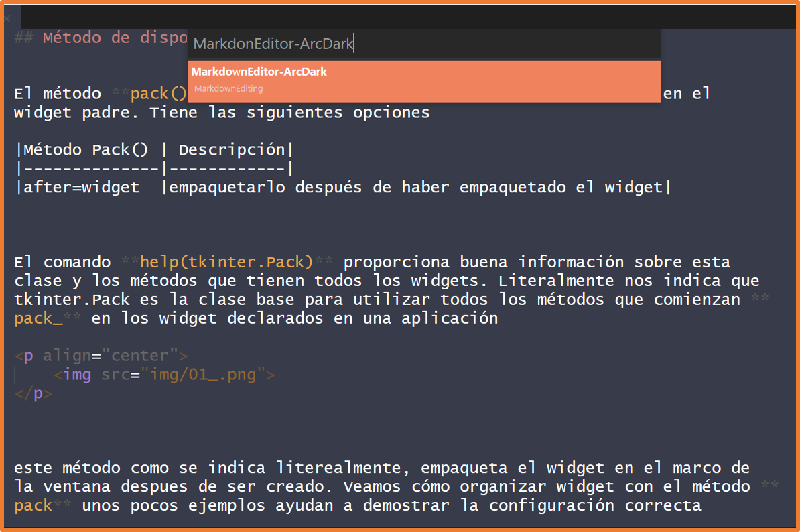Click the 'Método Pack()' table header cell
The width and height of the screenshot is (800, 532).
pyautogui.click(x=86, y=150)
